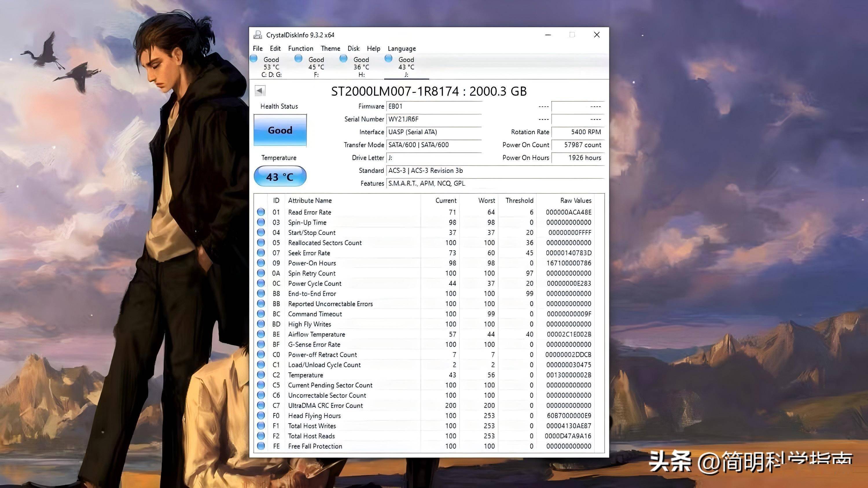This screenshot has width=868, height=488.
Task: Click status circle for Power Cycle Count
Action: pyautogui.click(x=261, y=283)
